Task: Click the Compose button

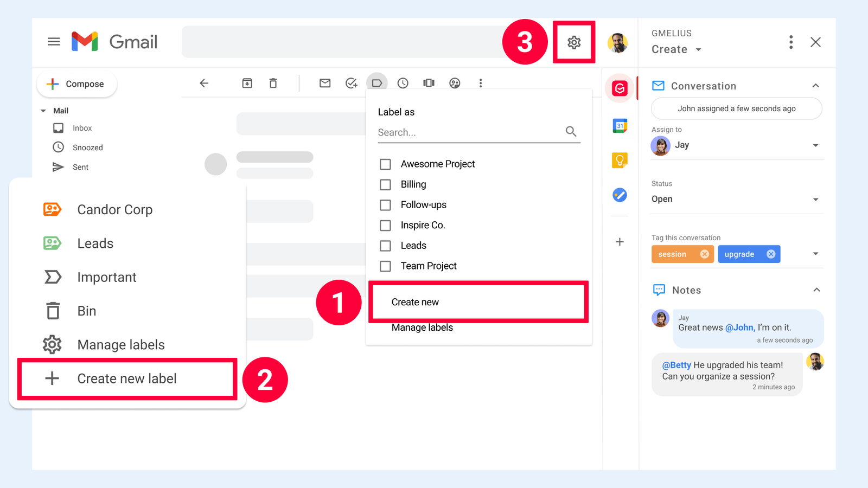Action: click(x=76, y=84)
